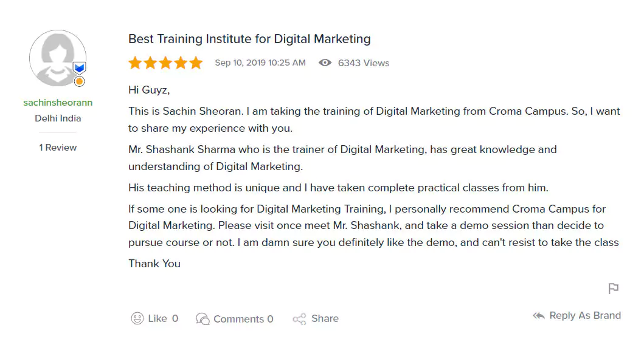Click the reviewer's profile avatar picture

coord(56,57)
